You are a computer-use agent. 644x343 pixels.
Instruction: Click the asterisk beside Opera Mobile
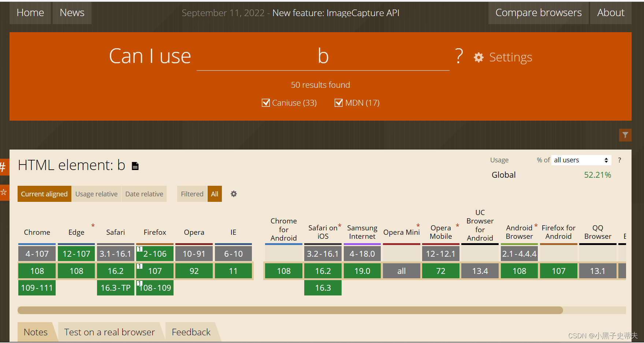point(457,226)
